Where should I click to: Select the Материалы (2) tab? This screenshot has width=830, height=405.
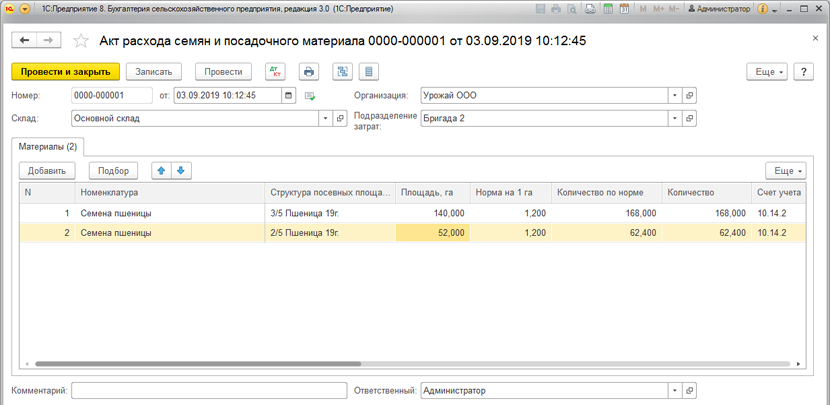tap(48, 147)
